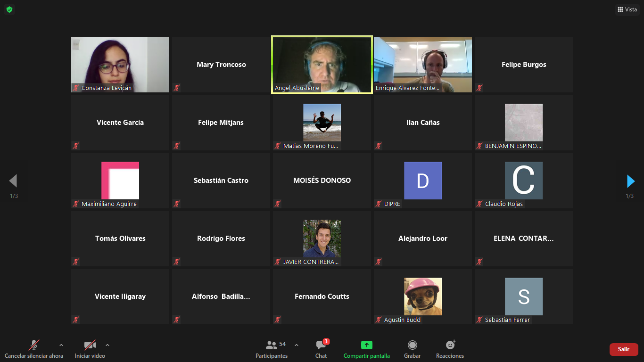
Task: Click muted mic icon beside Agustin Budd
Action: [379, 320]
